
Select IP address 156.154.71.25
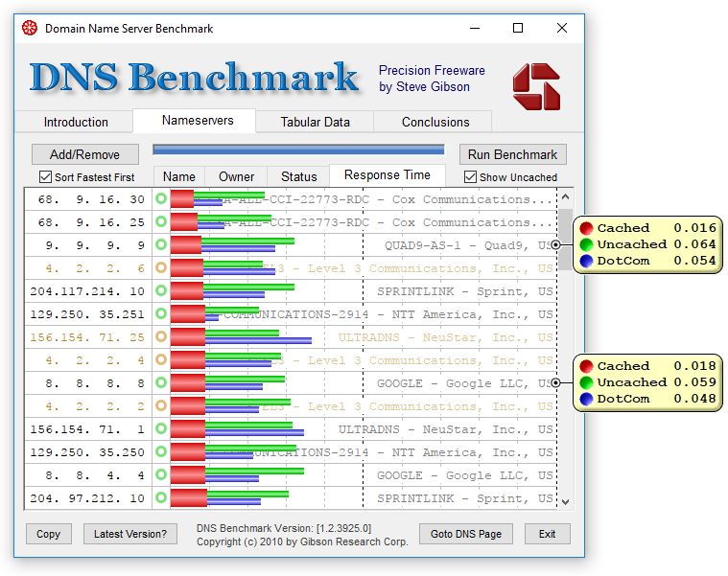pos(87,336)
